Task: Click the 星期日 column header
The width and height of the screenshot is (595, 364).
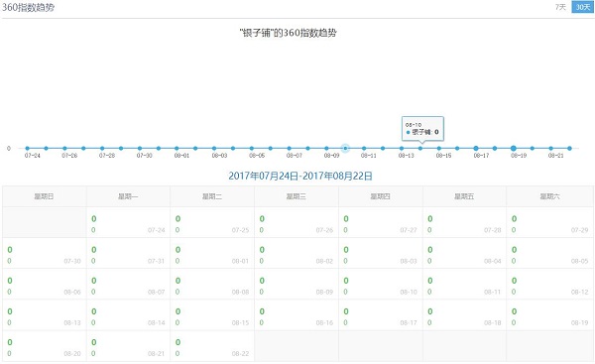Action: click(x=45, y=196)
